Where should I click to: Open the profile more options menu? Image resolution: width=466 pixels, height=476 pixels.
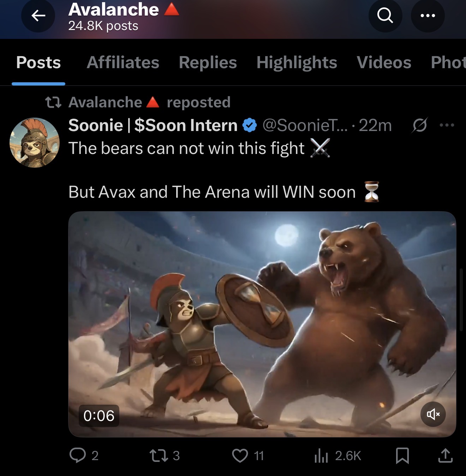pyautogui.click(x=428, y=16)
